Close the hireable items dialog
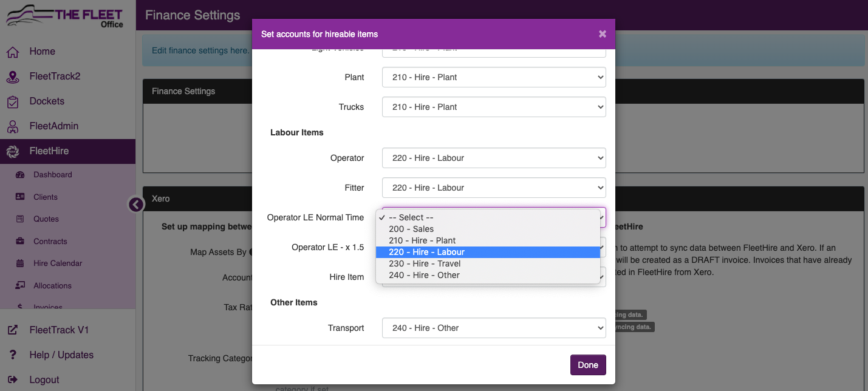 [603, 34]
